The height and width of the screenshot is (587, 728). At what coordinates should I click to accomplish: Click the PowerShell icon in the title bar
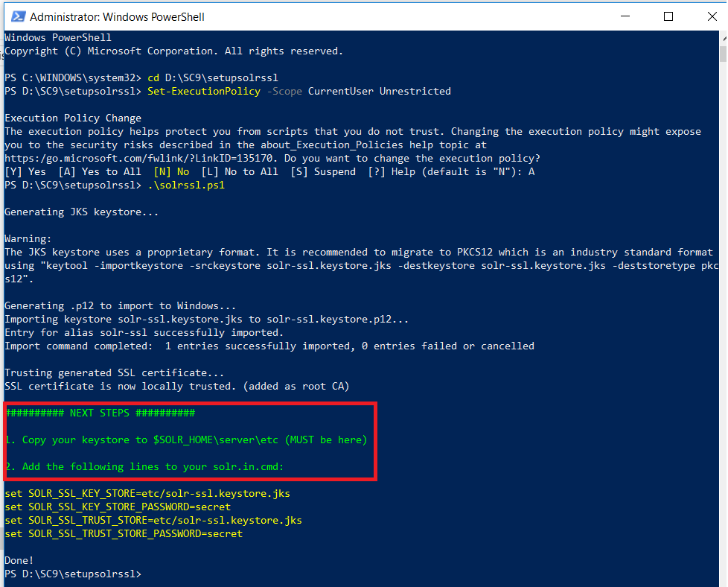click(x=18, y=16)
